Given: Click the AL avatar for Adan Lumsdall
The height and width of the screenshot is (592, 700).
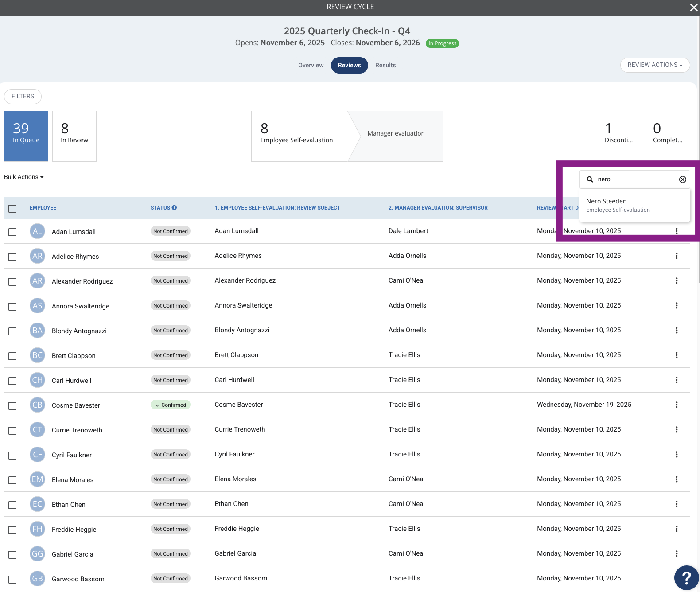Looking at the screenshot, I should (38, 231).
